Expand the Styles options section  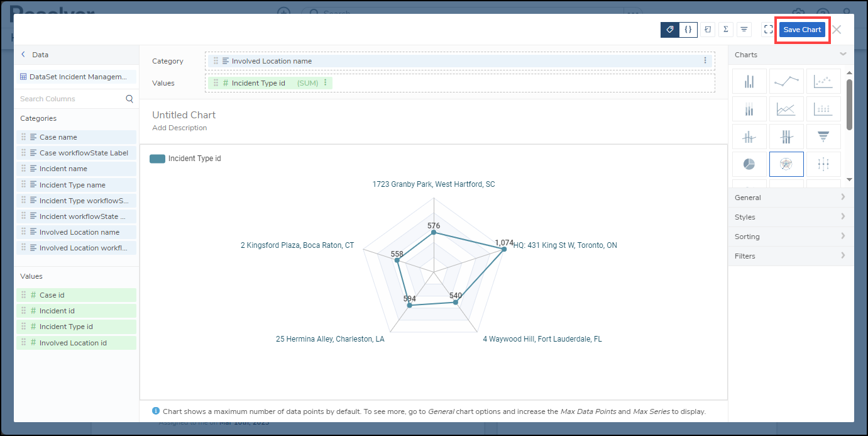(x=791, y=217)
